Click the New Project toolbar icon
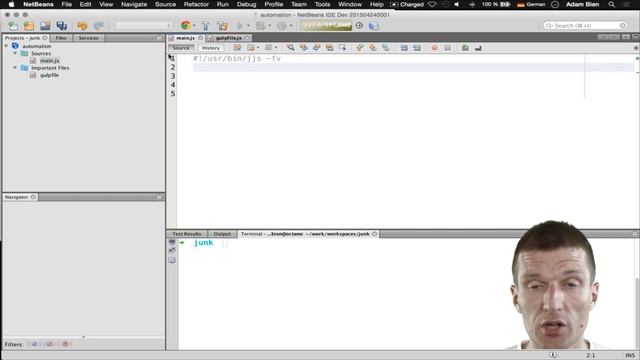 (x=29, y=26)
